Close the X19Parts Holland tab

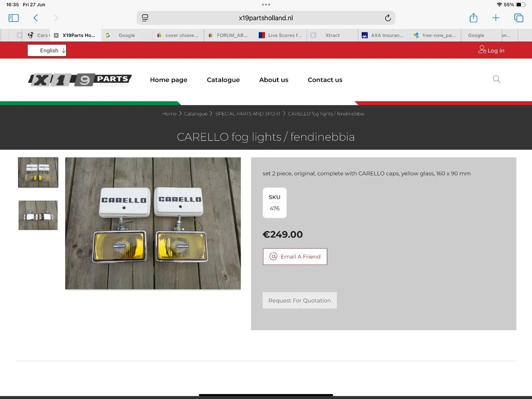[x=56, y=35]
